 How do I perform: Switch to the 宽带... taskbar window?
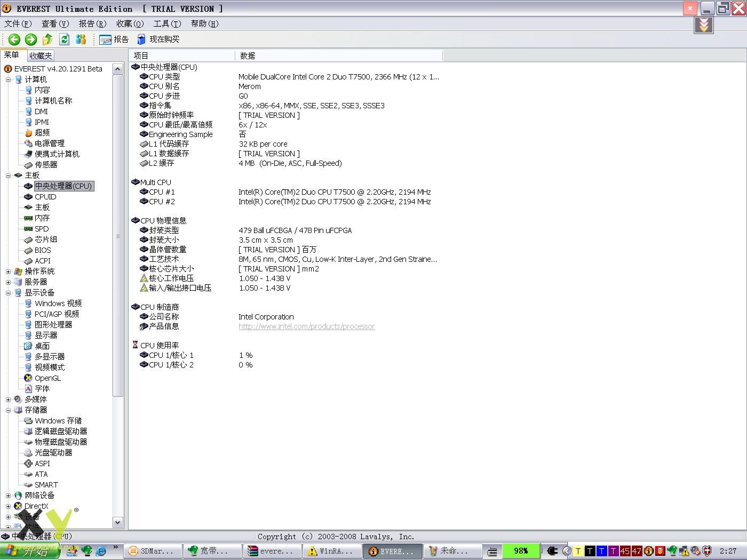[x=213, y=551]
